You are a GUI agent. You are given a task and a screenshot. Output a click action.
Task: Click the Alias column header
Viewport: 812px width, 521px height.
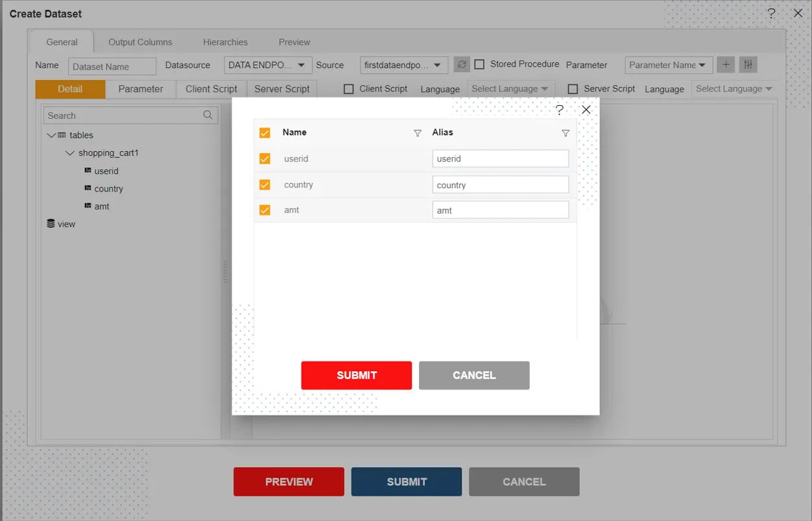point(442,132)
